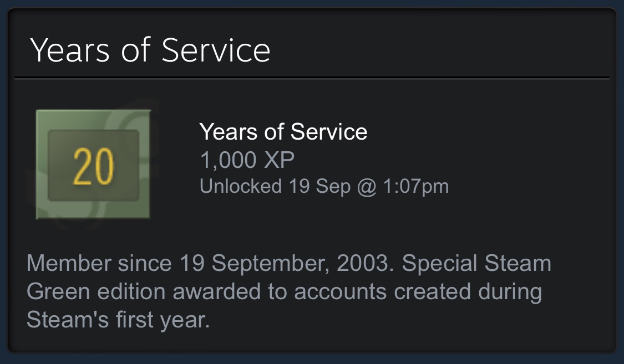
Task: Click the Unlocked 19 Sep timestamp line
Action: click(x=324, y=187)
